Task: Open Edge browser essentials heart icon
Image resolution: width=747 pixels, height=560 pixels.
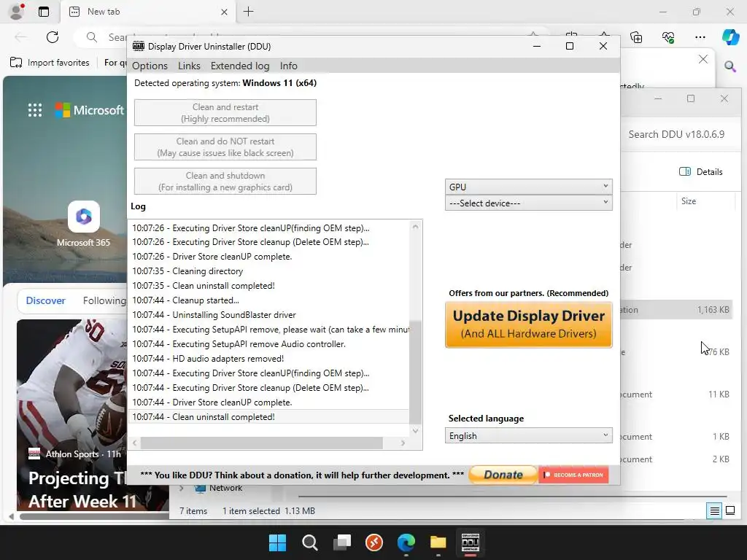Action: click(668, 37)
